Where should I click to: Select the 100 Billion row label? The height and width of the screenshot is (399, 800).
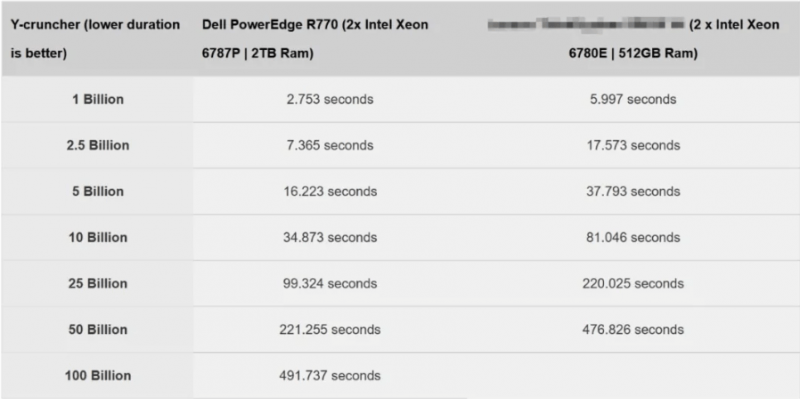pyautogui.click(x=98, y=376)
